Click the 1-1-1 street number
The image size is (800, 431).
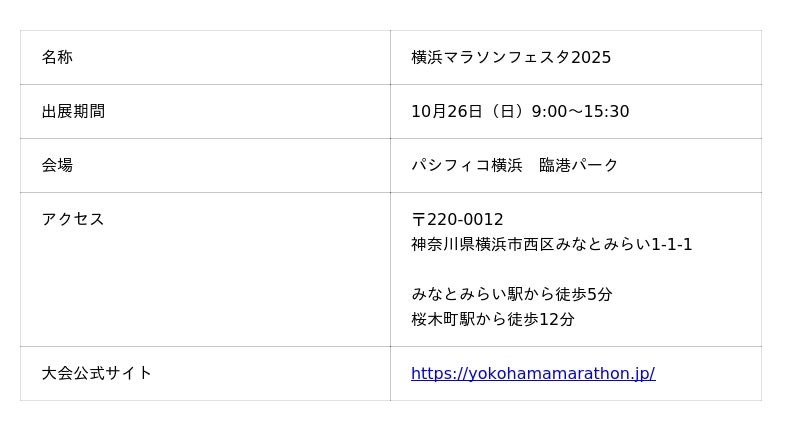(672, 245)
